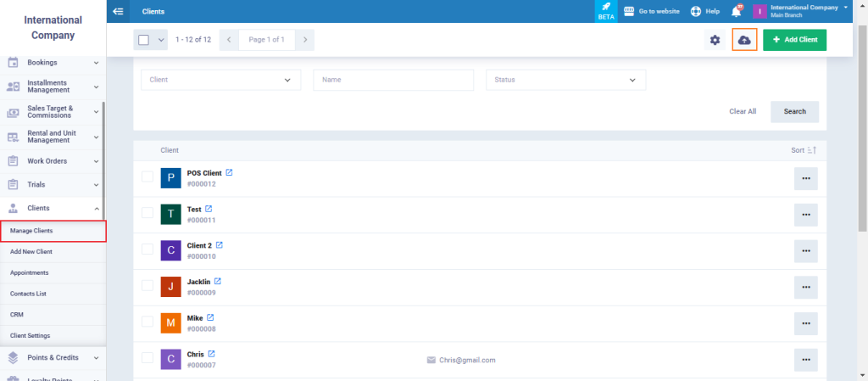868x381 pixels.
Task: Go to next page arrow
Action: [305, 40]
